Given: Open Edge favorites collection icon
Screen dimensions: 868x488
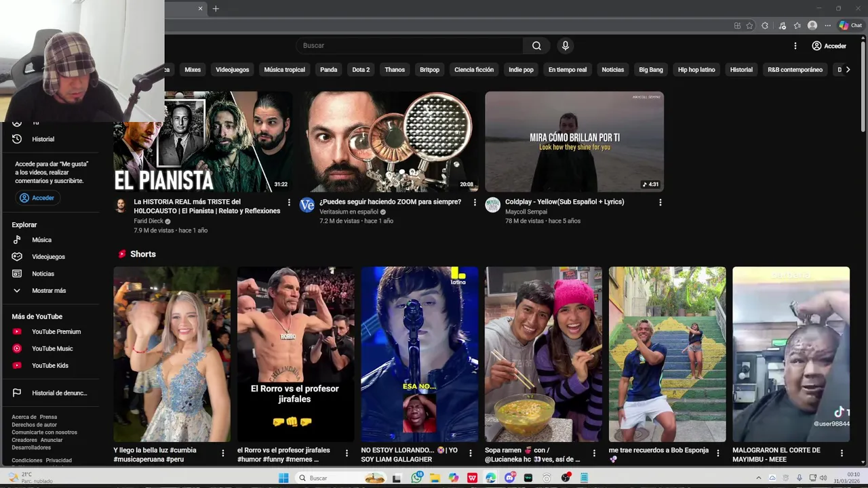Looking at the screenshot, I should pyautogui.click(x=797, y=26).
